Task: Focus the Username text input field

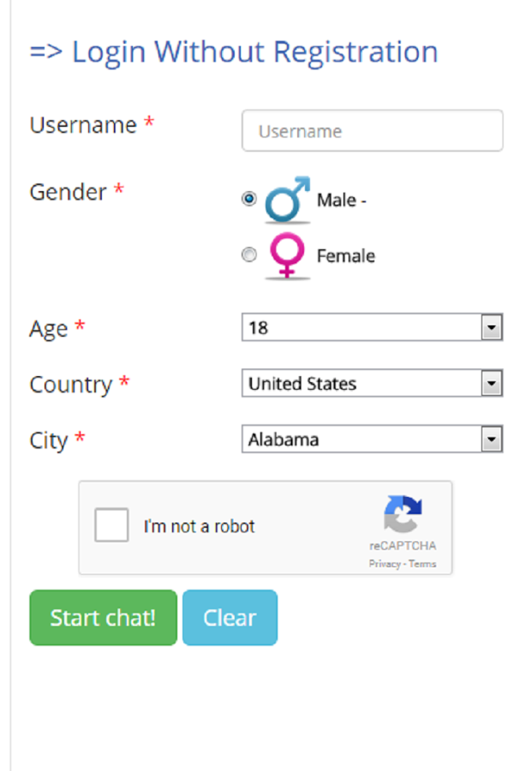Action: pyautogui.click(x=372, y=131)
